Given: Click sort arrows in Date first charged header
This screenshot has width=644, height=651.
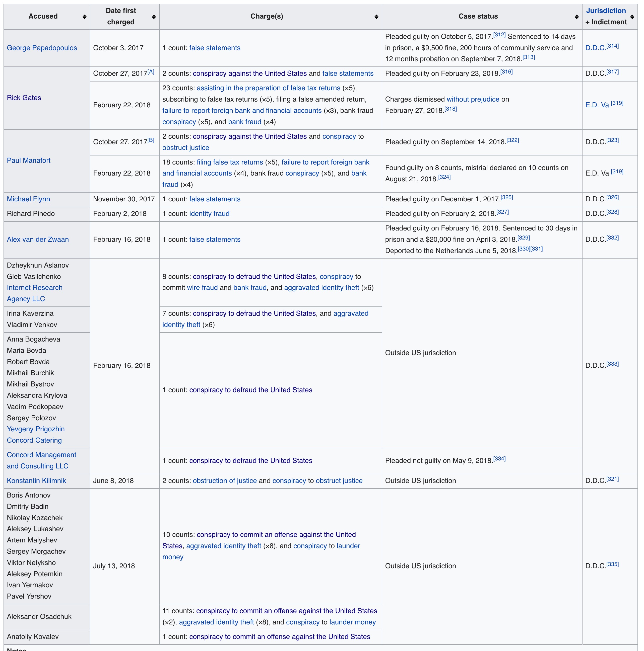Looking at the screenshot, I should (154, 17).
